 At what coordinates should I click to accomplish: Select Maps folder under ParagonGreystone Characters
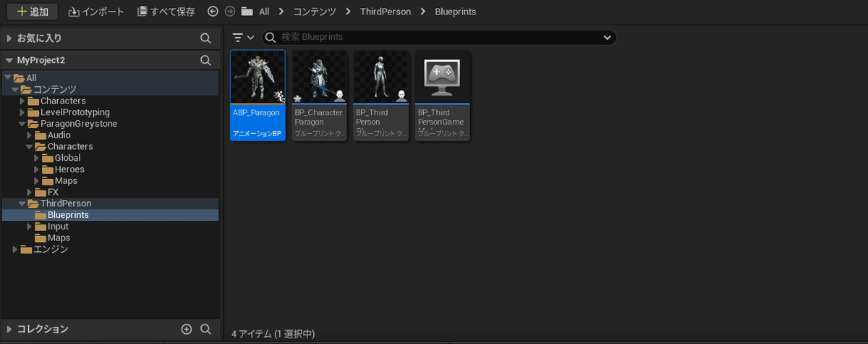[66, 181]
